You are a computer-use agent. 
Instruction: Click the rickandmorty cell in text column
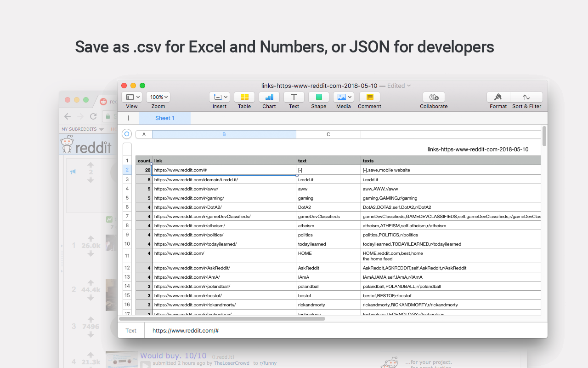[x=328, y=305]
